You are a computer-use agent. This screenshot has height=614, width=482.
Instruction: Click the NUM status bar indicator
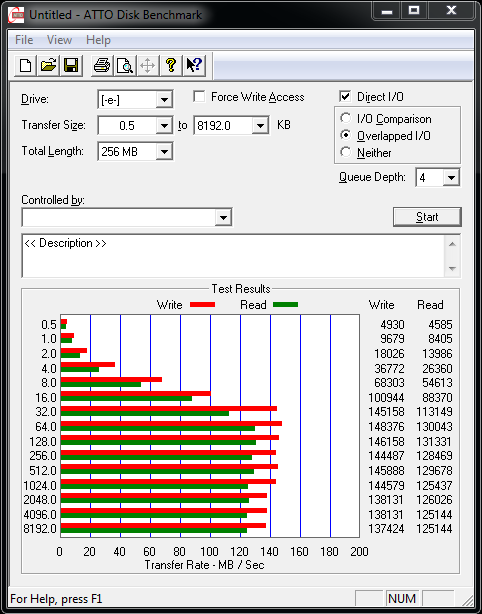point(402,599)
